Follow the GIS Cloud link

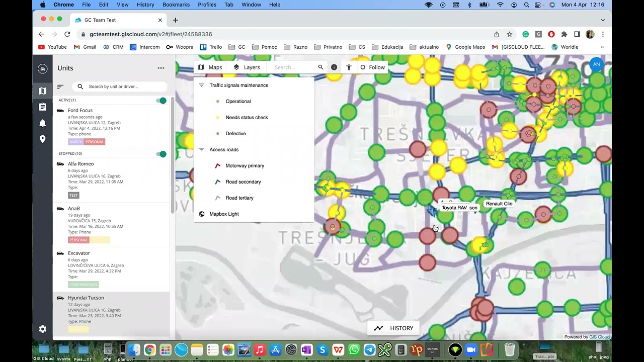(x=599, y=337)
